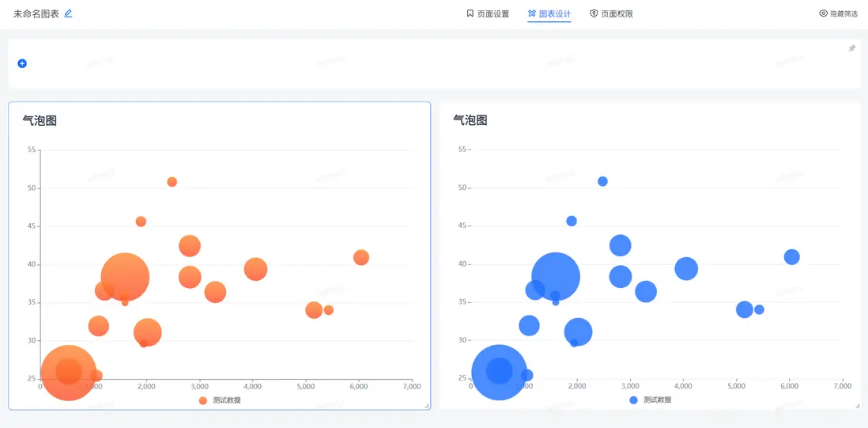Click the 未命名图表 page title
The width and height of the screenshot is (868, 428).
tap(36, 13)
